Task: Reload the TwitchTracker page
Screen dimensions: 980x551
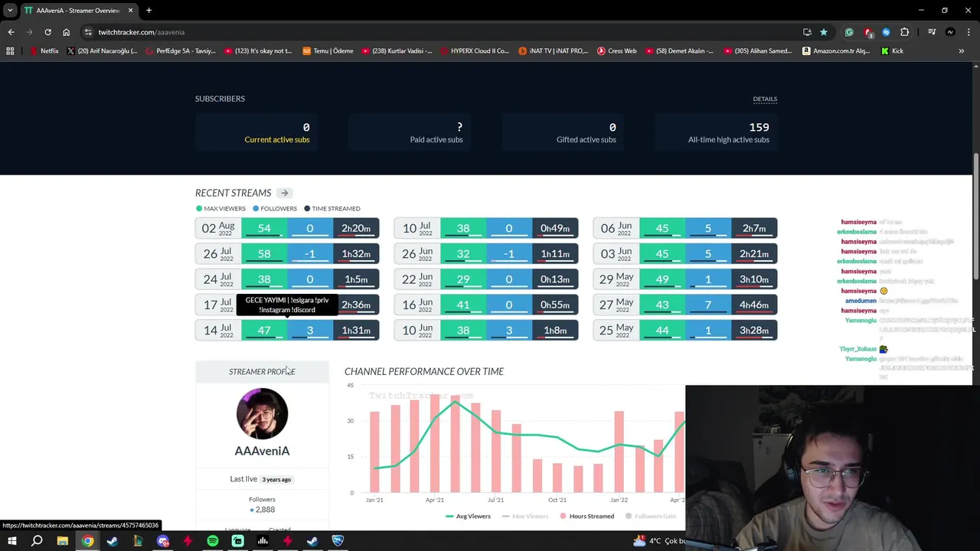Action: click(x=47, y=32)
